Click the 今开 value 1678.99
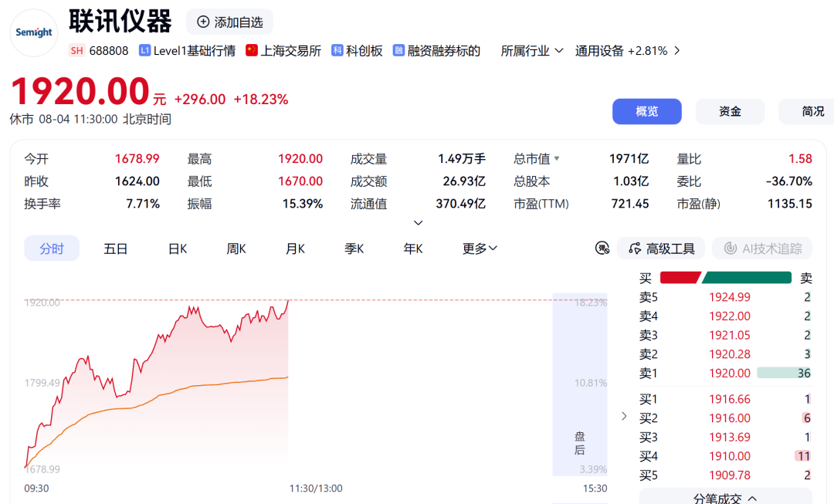Image resolution: width=834 pixels, height=504 pixels. click(x=137, y=158)
